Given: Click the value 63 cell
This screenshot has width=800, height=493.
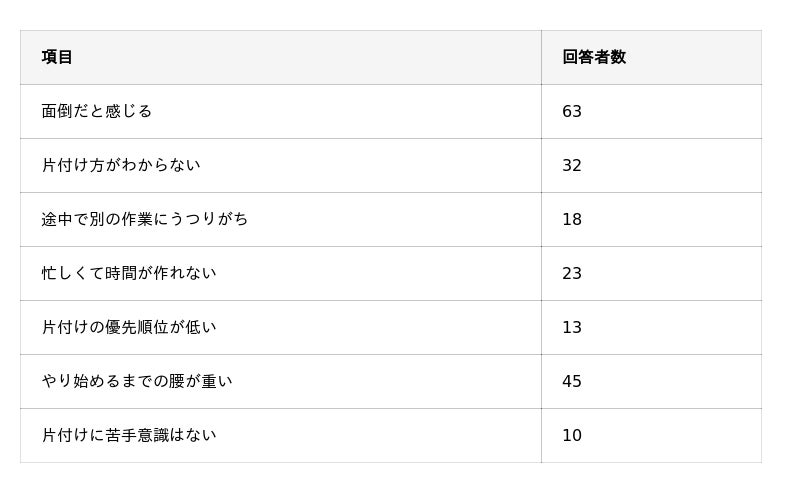Looking at the screenshot, I should [x=572, y=111].
